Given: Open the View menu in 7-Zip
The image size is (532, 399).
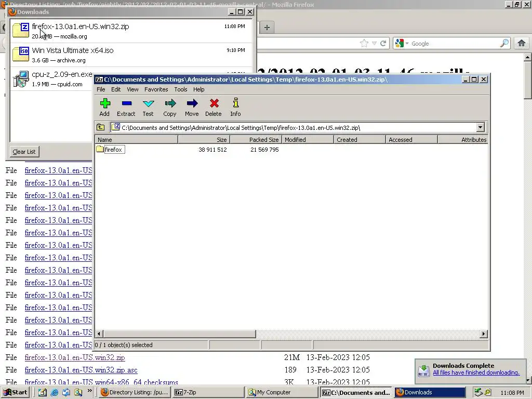Looking at the screenshot, I should coord(132,89).
